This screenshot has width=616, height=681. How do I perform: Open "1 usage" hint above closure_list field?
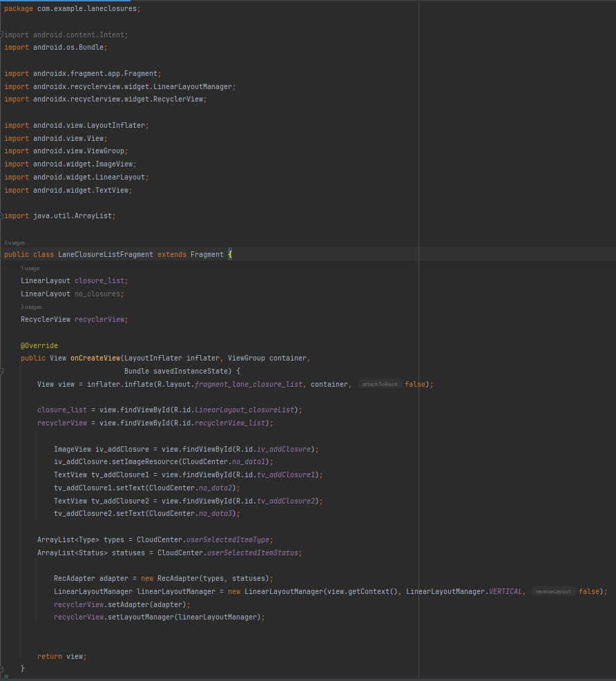[30, 268]
